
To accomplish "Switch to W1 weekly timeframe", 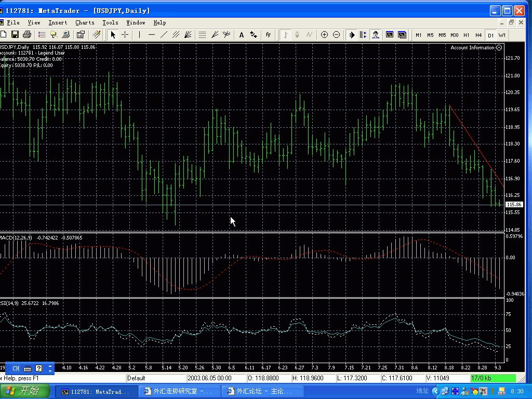I will (x=502, y=35).
